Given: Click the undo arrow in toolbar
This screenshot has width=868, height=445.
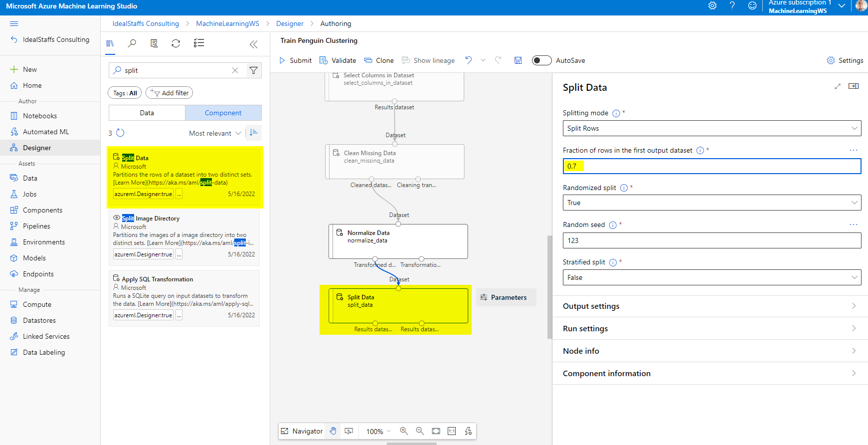Looking at the screenshot, I should 469,60.
